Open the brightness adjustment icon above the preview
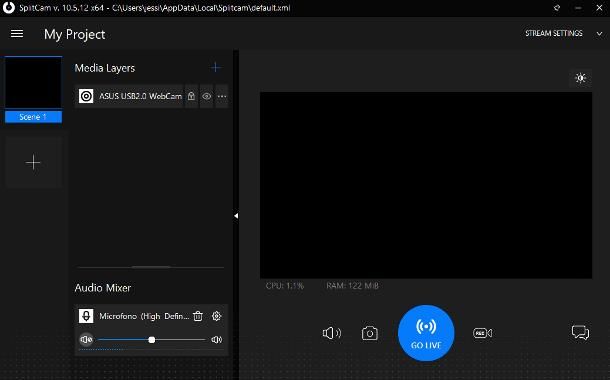 [x=581, y=78]
